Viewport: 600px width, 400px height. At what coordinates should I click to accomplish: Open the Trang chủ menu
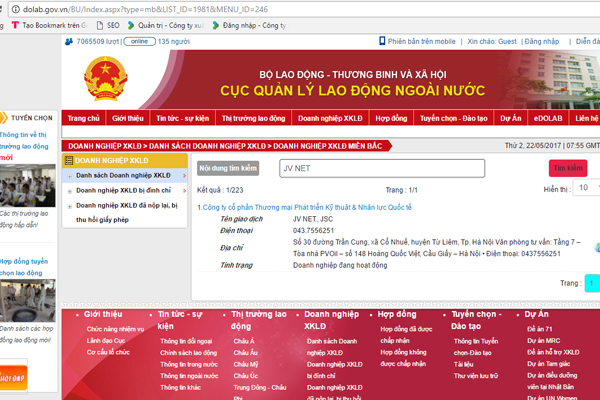pos(83,118)
